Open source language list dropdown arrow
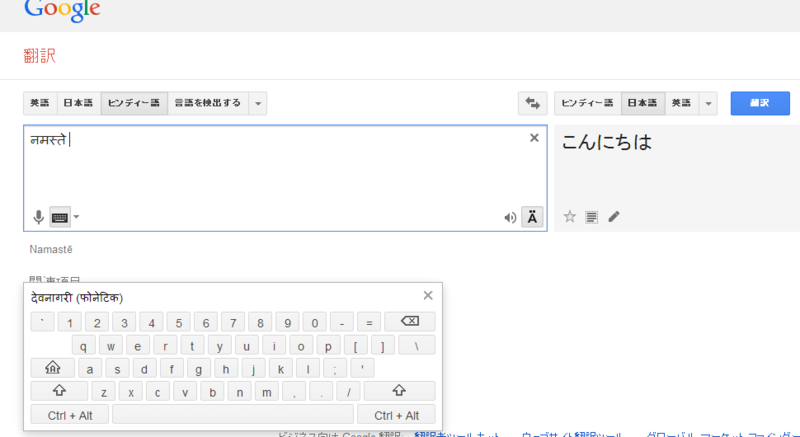 pos(258,103)
